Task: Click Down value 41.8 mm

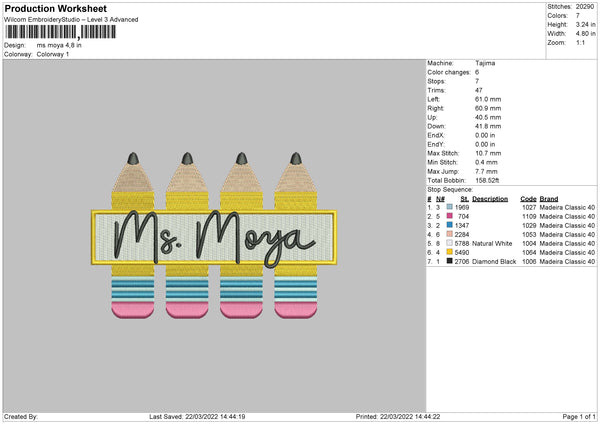Action: tap(488, 126)
